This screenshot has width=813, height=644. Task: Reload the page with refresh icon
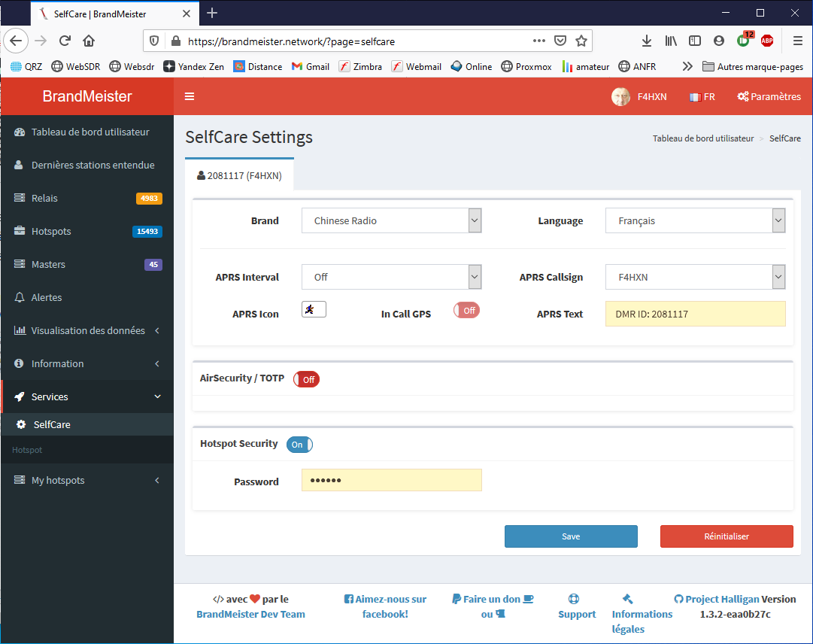pyautogui.click(x=65, y=41)
